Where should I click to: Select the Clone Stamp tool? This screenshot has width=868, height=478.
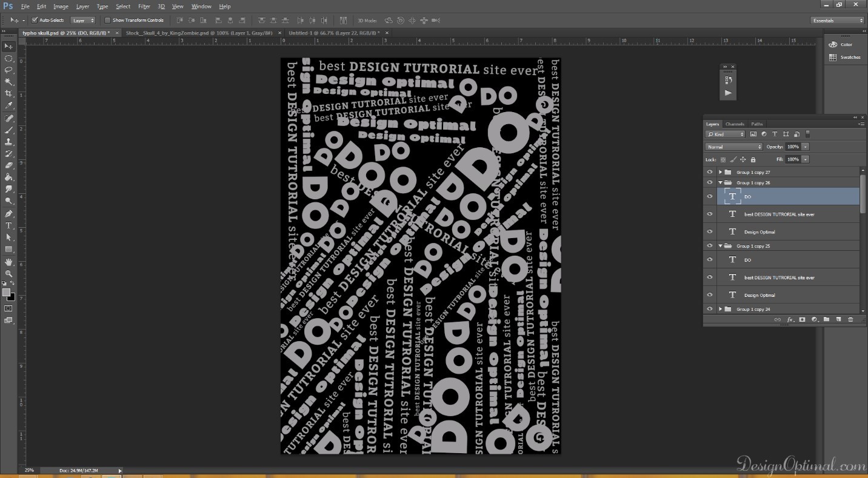(8, 142)
